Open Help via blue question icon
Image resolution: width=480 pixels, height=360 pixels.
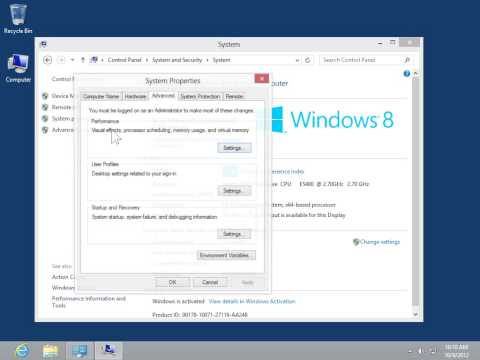pyautogui.click(x=407, y=73)
